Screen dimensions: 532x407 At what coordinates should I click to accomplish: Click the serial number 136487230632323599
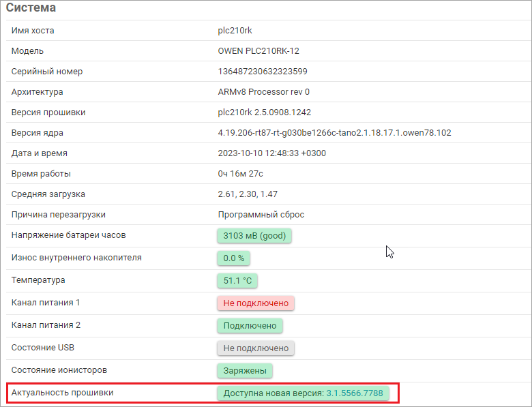[262, 72]
